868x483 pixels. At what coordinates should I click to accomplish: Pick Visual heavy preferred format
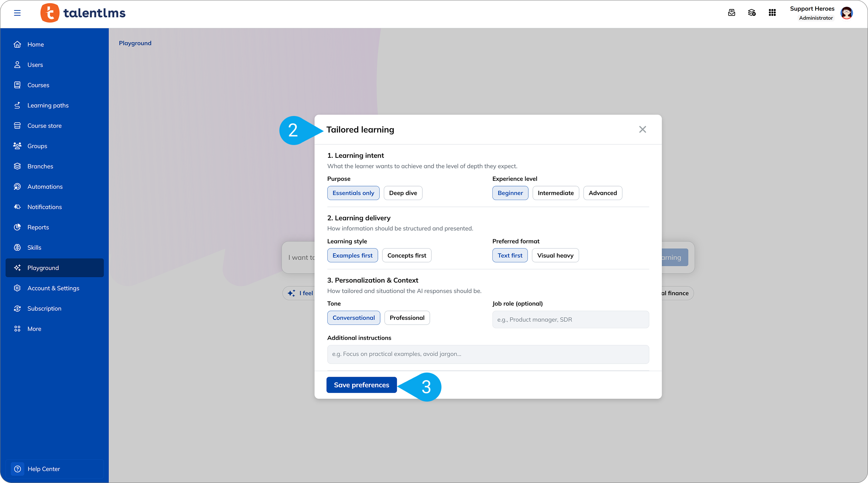[x=555, y=255]
